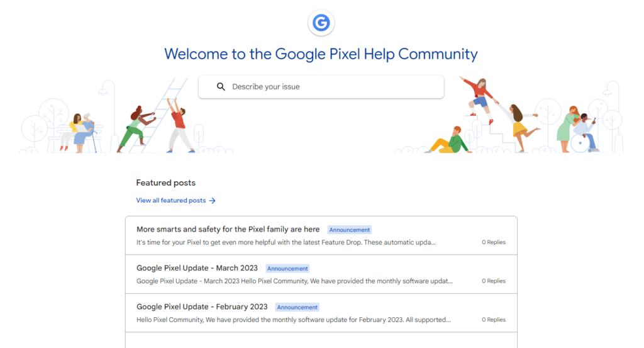644x348 pixels.
Task: Click Announcement badge on the "More smarts" post
Action: coord(350,230)
